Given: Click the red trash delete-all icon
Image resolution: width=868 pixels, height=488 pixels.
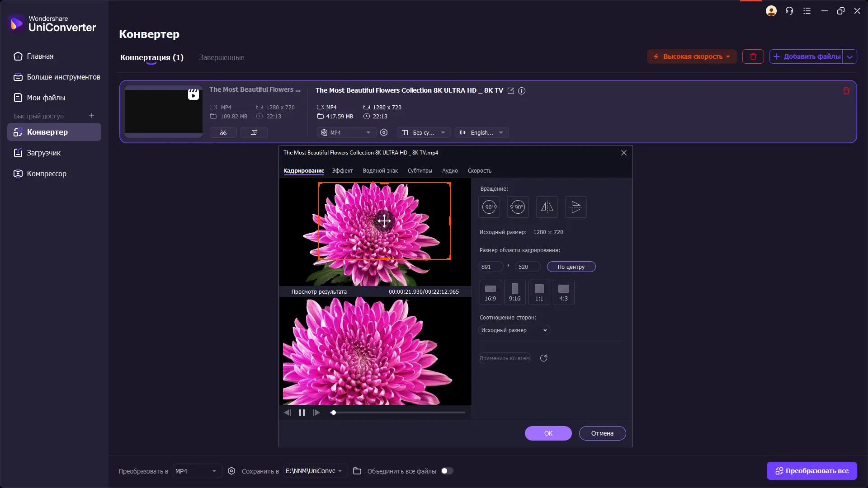Looking at the screenshot, I should [x=753, y=56].
